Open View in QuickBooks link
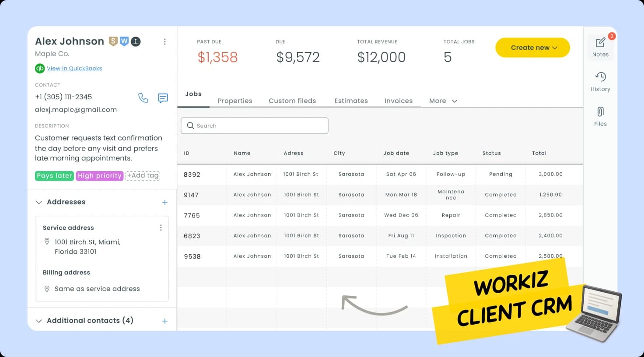Image resolution: width=644 pixels, height=357 pixels. tap(74, 68)
